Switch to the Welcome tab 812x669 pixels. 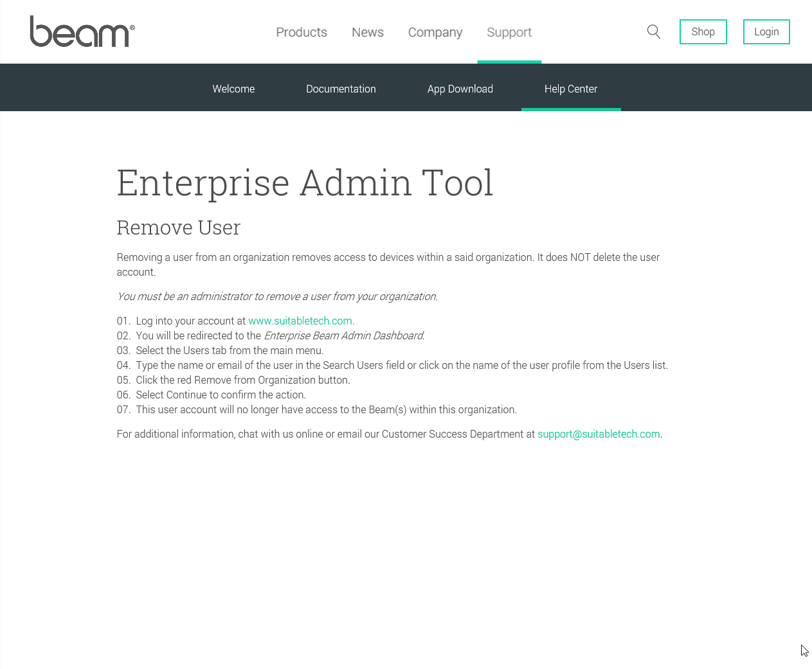(x=233, y=89)
